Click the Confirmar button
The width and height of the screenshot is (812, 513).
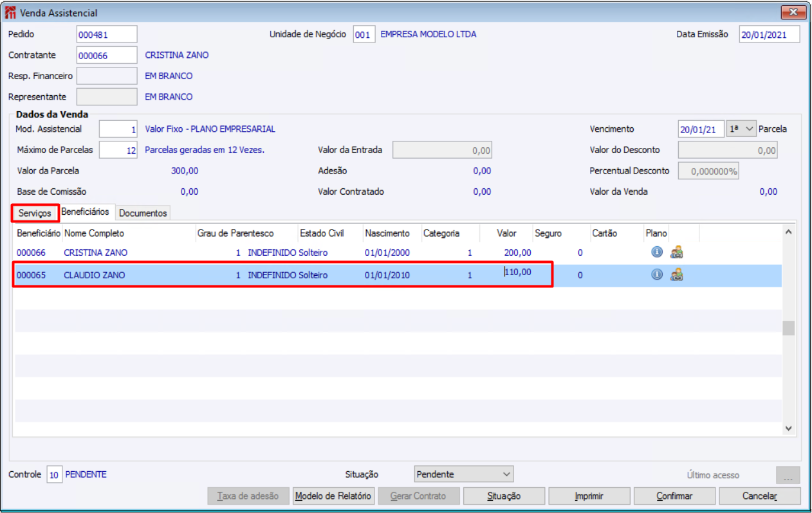(x=674, y=496)
